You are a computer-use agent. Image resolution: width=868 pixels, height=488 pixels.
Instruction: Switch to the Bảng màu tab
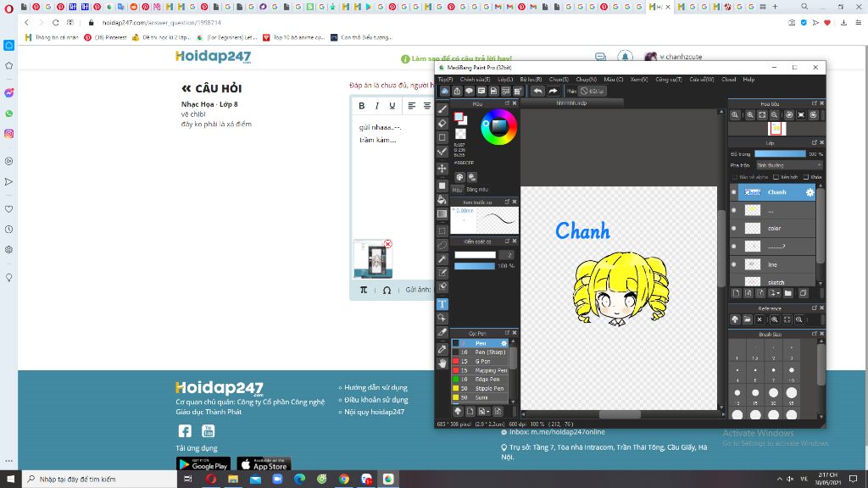[x=477, y=189]
